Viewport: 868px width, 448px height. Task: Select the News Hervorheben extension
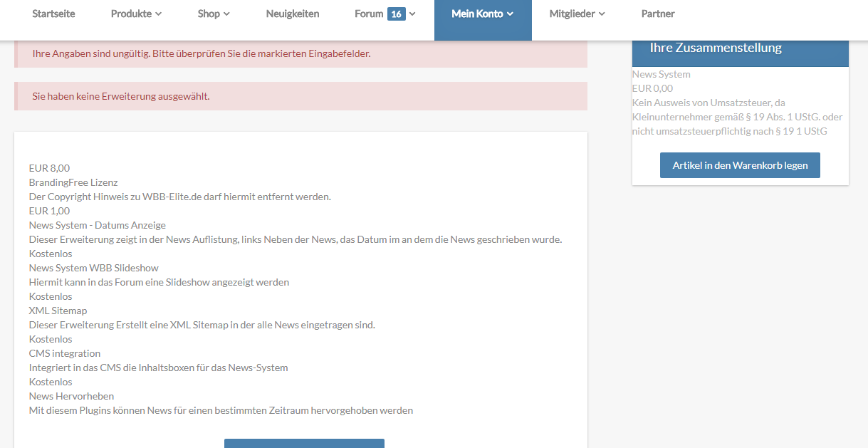click(x=71, y=396)
